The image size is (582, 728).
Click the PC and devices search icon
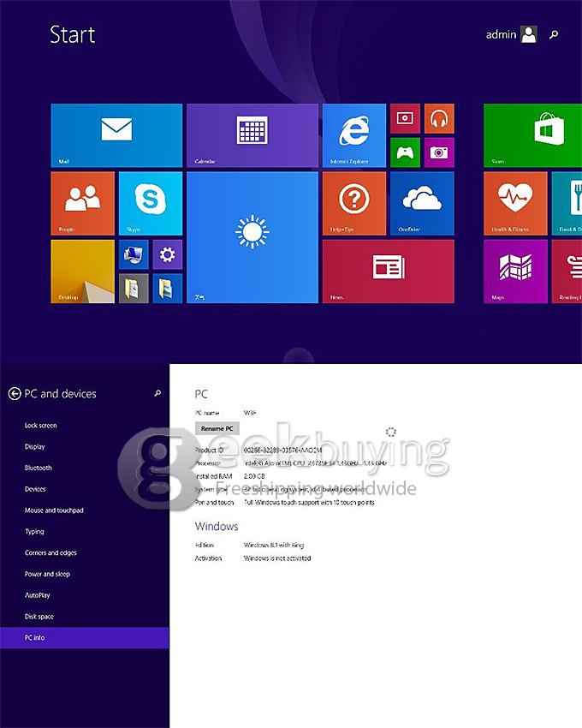pyautogui.click(x=157, y=393)
